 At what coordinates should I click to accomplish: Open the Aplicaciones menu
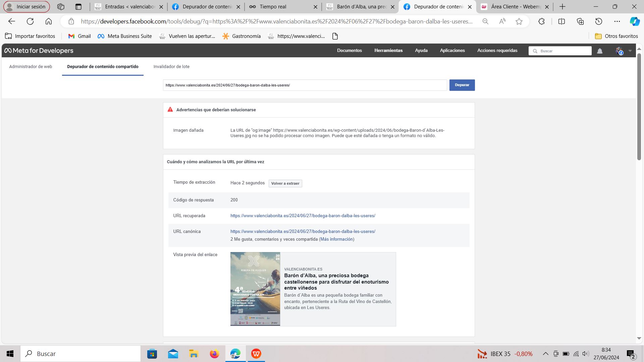(x=452, y=51)
